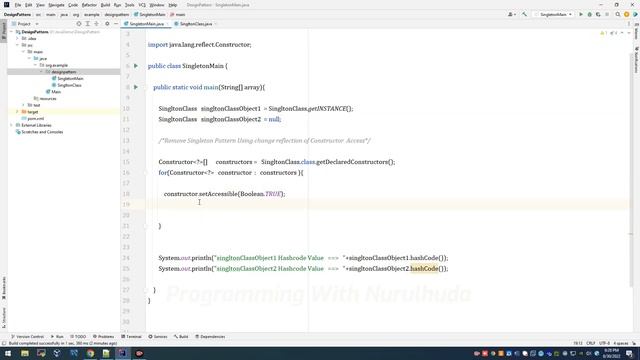Image resolution: width=640 pixels, height=360 pixels.
Task: Expand the target folder
Action: point(18,112)
